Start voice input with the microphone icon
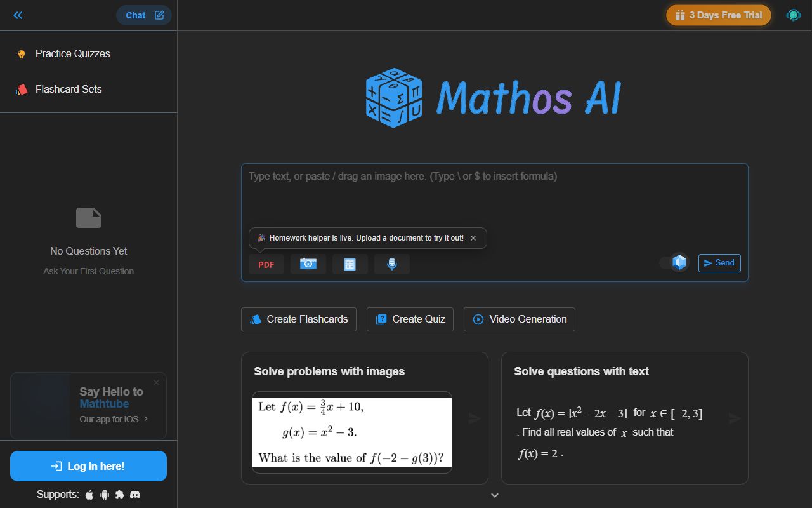 point(391,264)
